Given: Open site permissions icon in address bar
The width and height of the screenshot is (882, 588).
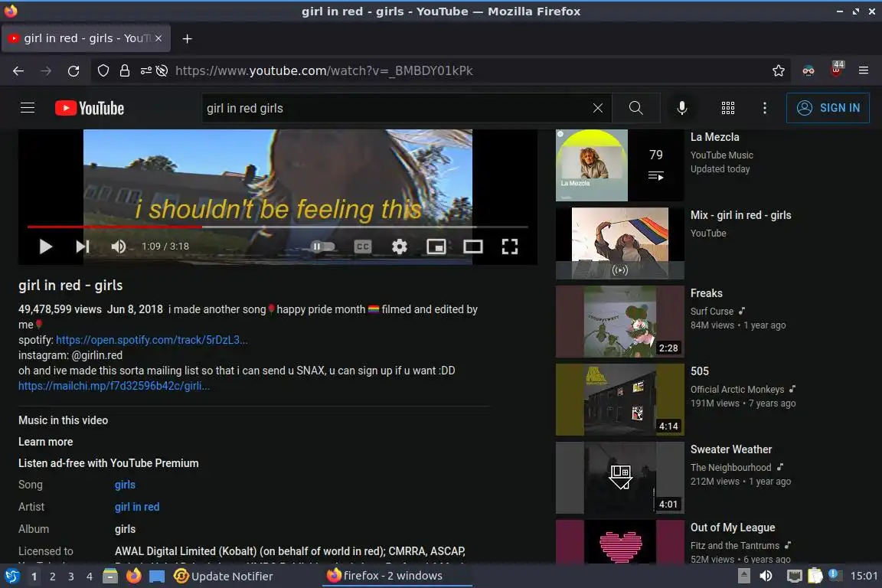Looking at the screenshot, I should (x=145, y=71).
